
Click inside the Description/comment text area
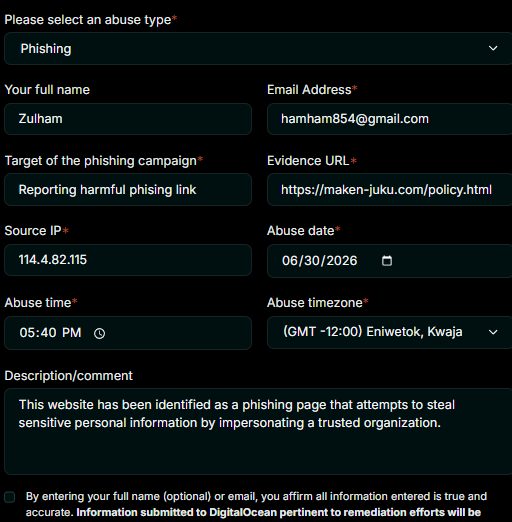(x=258, y=431)
